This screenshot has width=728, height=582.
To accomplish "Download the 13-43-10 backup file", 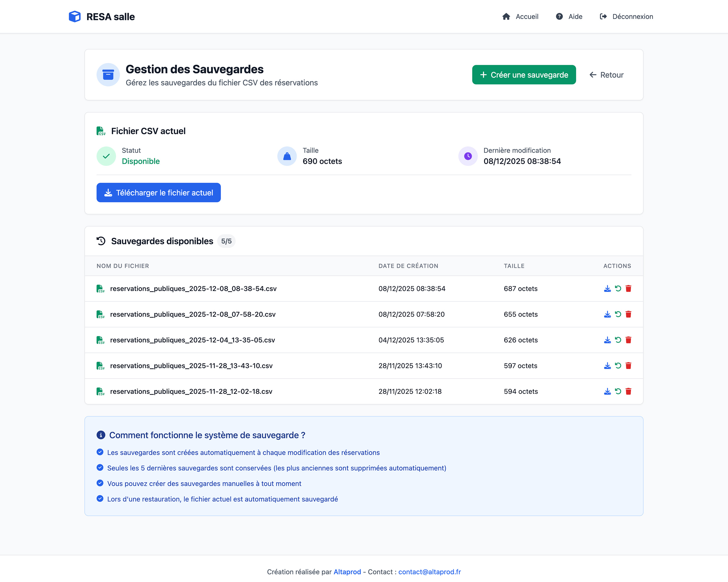I will point(607,365).
